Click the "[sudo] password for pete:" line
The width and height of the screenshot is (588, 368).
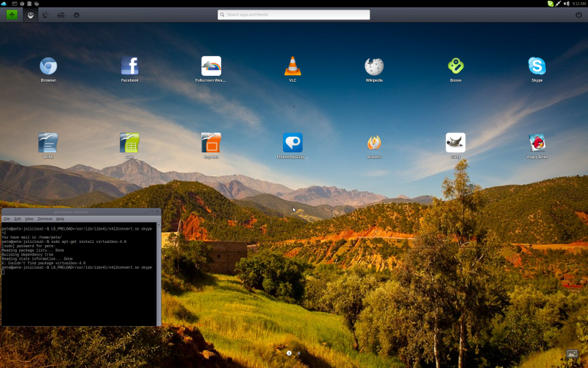coord(29,246)
